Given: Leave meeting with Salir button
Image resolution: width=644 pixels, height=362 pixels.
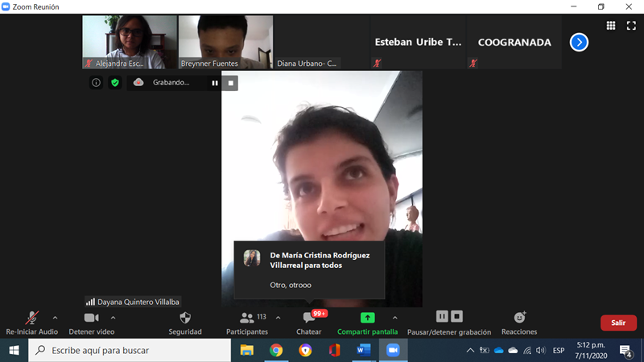Looking at the screenshot, I should coord(618,323).
